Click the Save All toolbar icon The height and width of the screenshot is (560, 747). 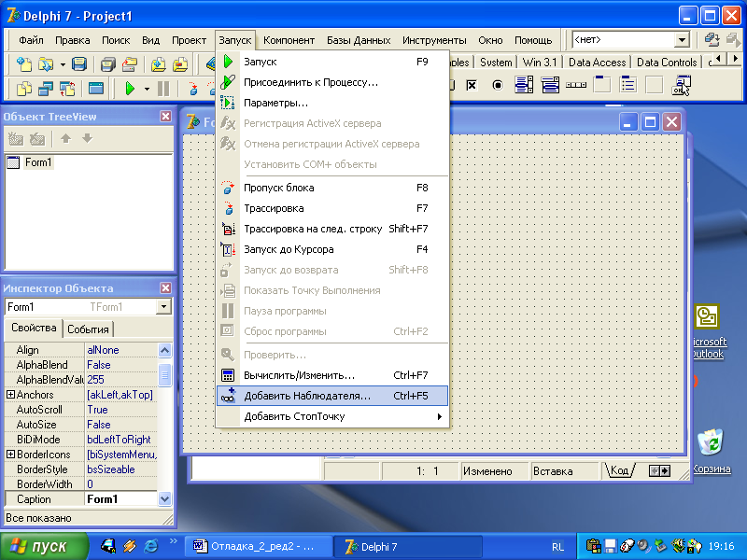coord(108,63)
